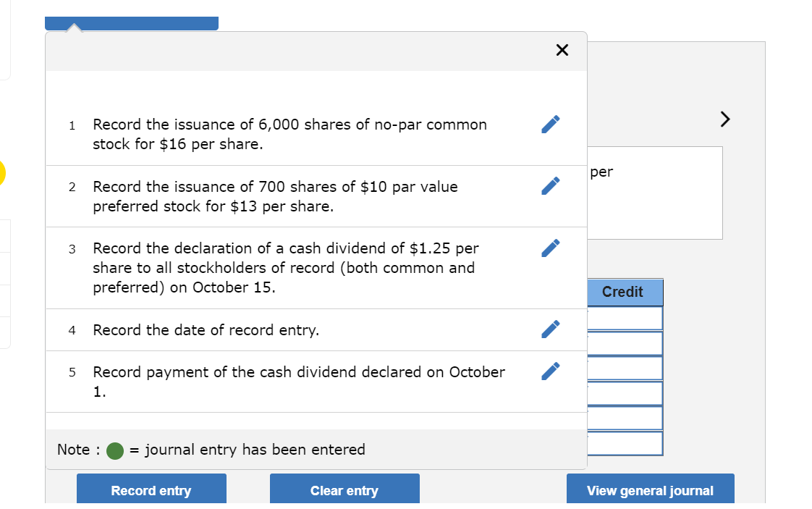This screenshot has width=812, height=509.
Task: Open the edit pencil for the dividend payment entry
Action: click(550, 371)
